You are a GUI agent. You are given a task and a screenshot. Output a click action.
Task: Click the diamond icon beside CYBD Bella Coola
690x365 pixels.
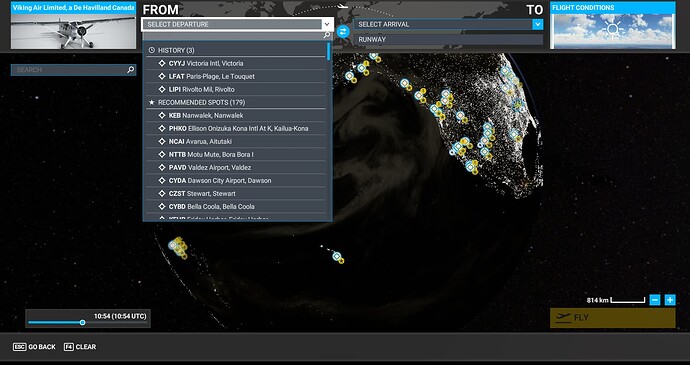point(162,206)
